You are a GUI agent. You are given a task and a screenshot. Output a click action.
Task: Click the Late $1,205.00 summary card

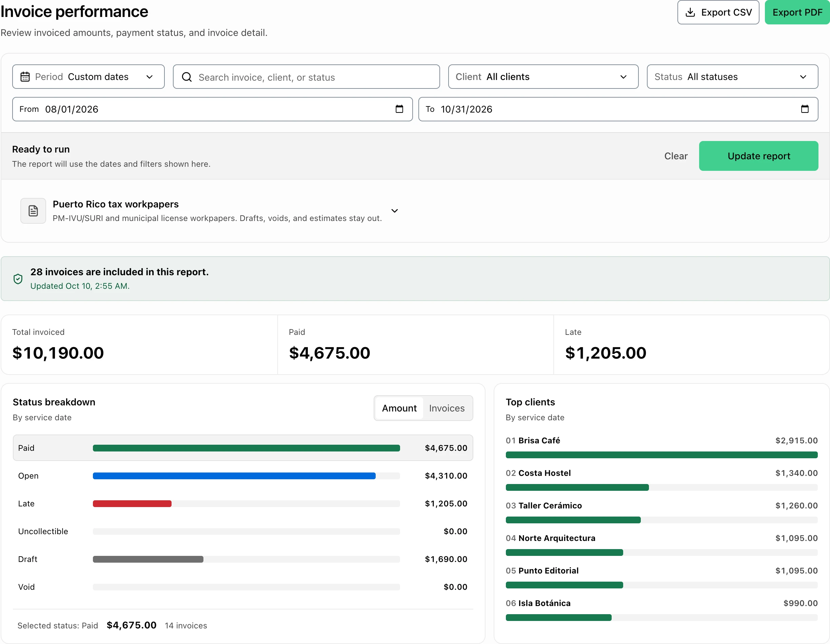click(691, 345)
